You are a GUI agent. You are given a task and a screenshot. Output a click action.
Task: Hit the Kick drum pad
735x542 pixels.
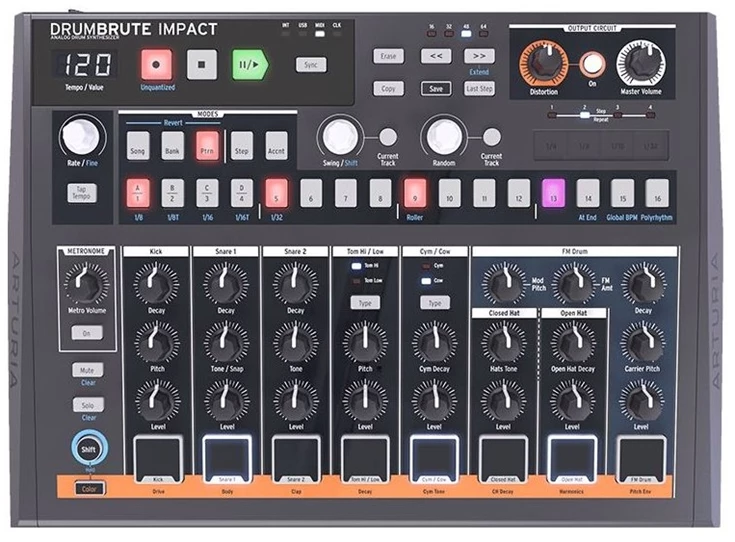click(158, 459)
